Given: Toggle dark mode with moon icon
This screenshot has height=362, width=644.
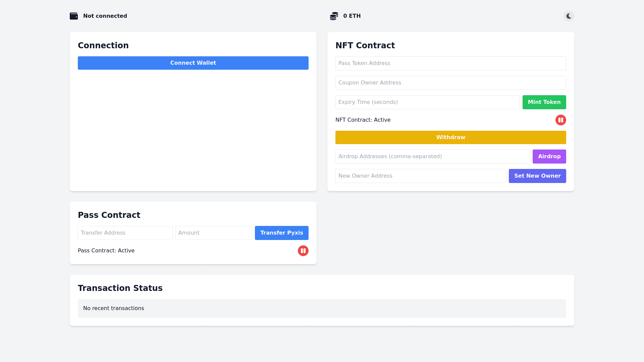Looking at the screenshot, I should [569, 16].
